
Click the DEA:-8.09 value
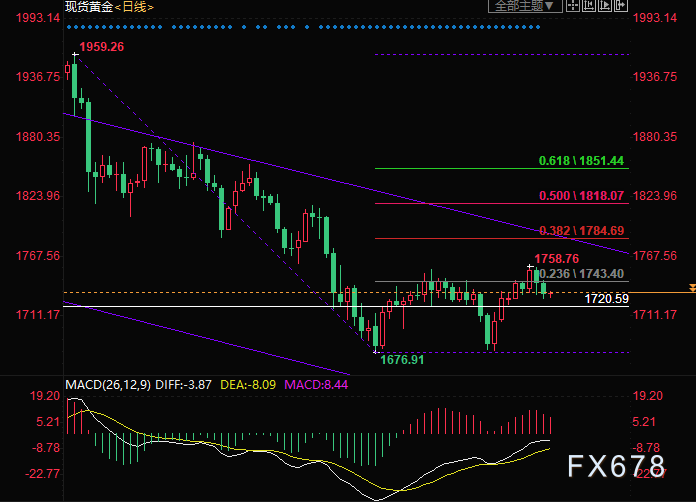(248, 384)
